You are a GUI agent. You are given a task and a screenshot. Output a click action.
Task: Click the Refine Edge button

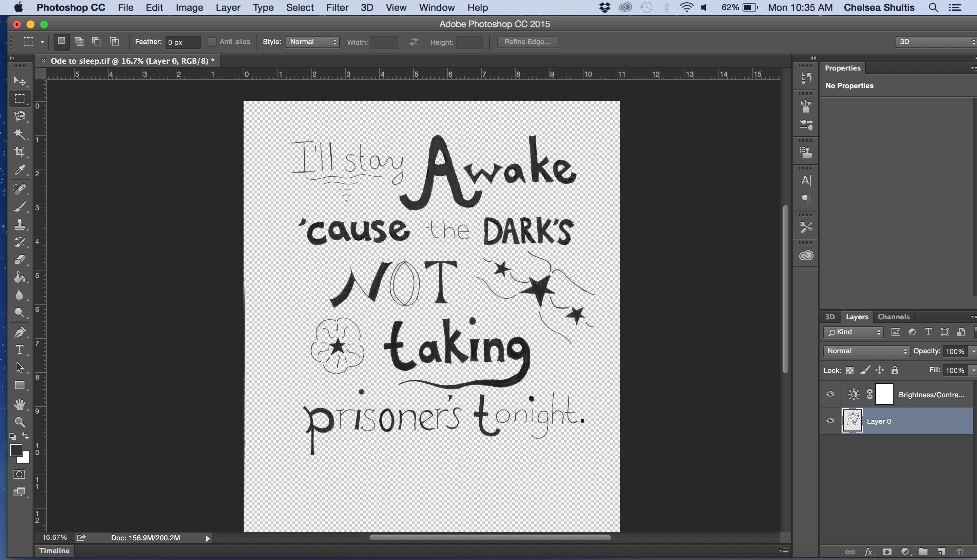click(x=527, y=42)
